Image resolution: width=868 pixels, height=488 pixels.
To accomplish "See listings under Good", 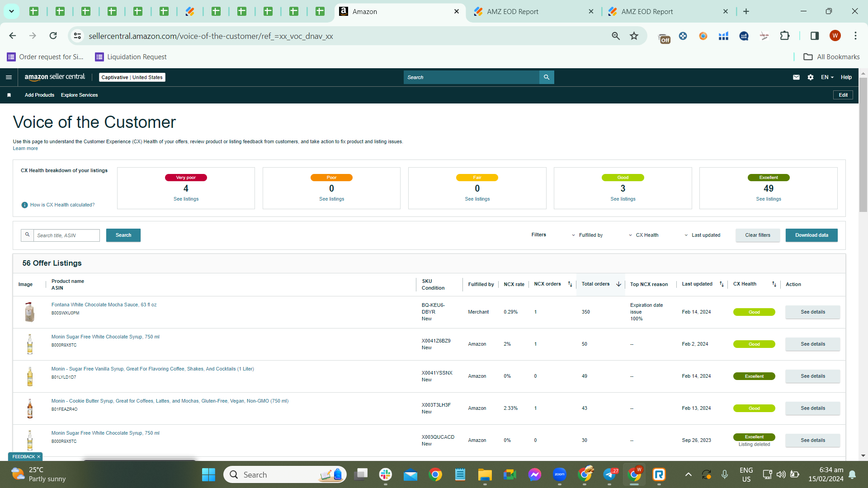I will (623, 199).
